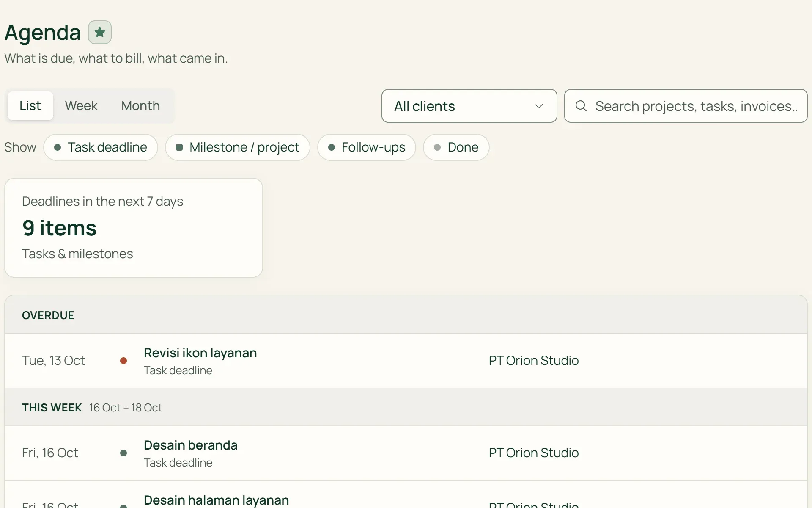
Task: Switch to the List view tab
Action: 30,106
